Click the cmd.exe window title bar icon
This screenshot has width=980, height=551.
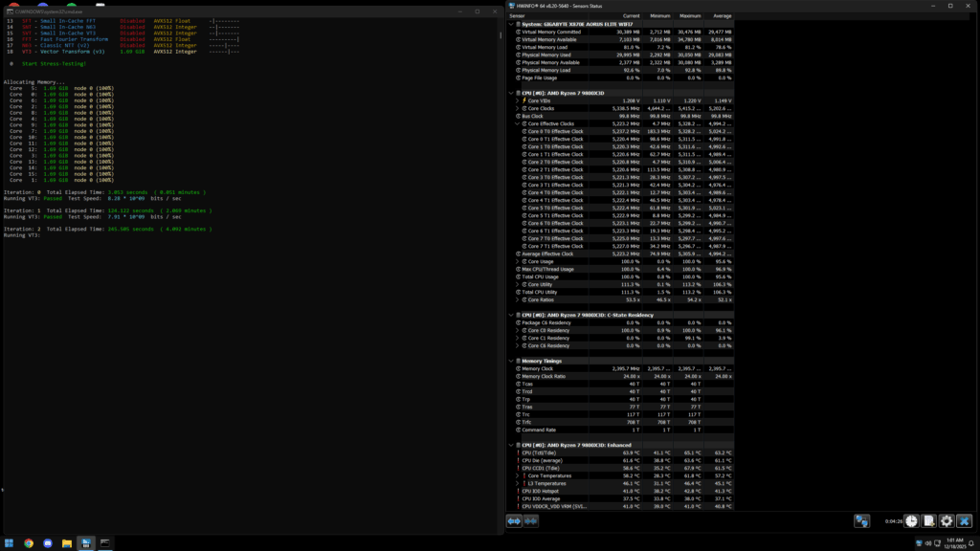click(10, 11)
